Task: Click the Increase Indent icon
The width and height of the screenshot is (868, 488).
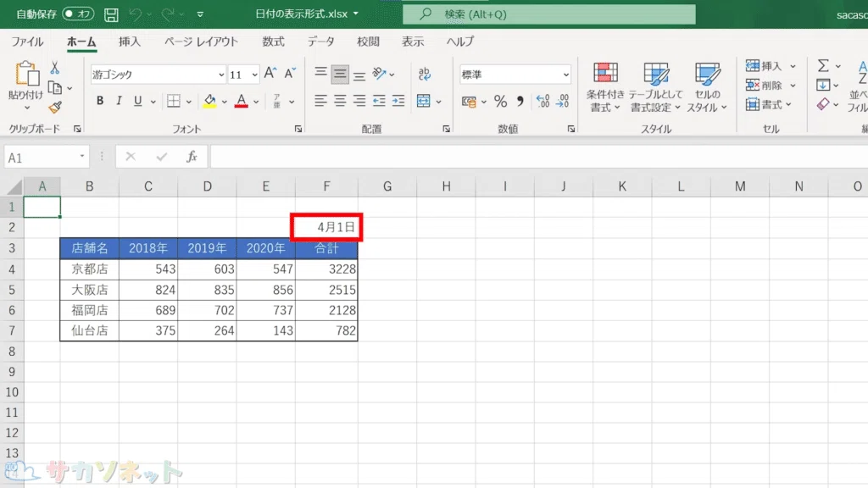Action: click(x=398, y=101)
